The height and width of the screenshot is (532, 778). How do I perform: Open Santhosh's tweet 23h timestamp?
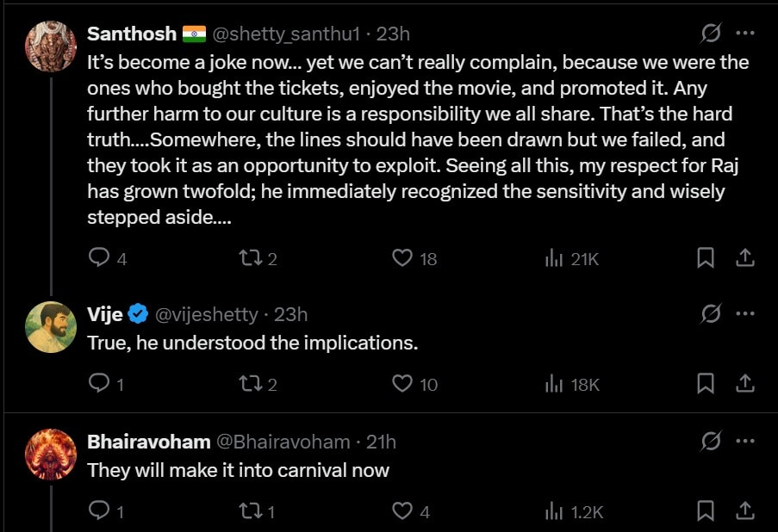click(x=394, y=34)
